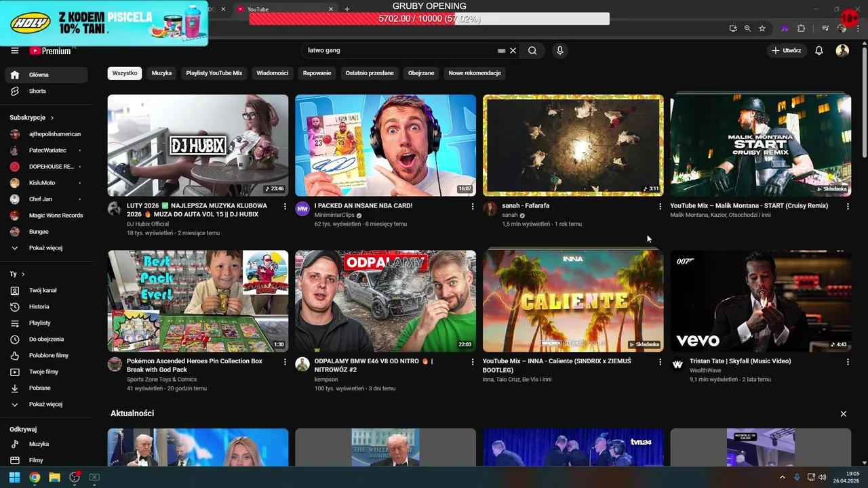Select the Obejrzane filter chip
Viewport: 868px width, 488px height.
coord(421,73)
